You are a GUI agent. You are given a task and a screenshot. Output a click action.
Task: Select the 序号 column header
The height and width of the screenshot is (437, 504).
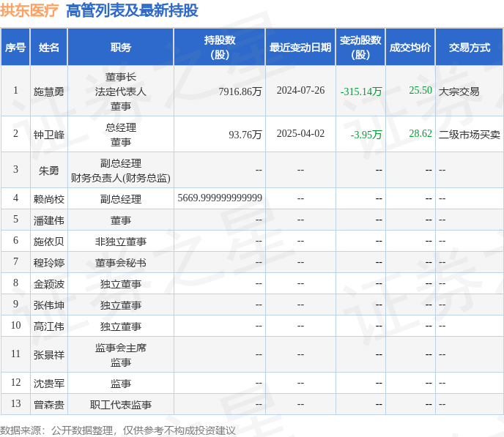point(15,47)
